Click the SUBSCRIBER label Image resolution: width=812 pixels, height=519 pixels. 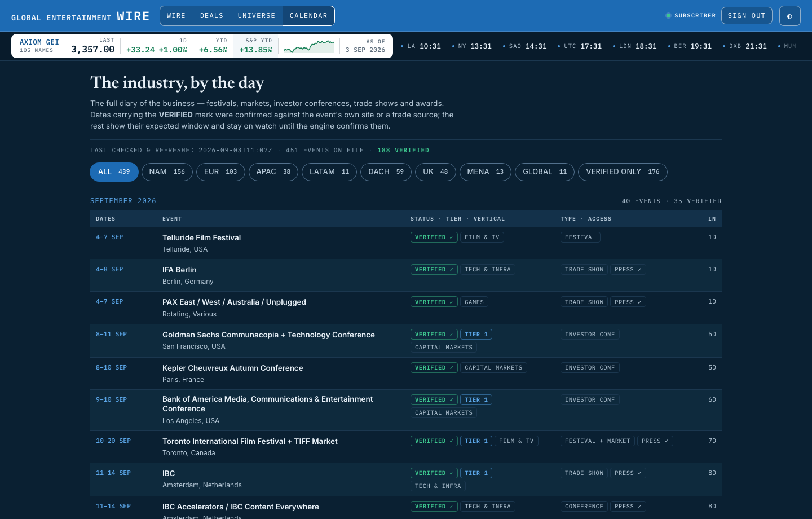coord(695,16)
